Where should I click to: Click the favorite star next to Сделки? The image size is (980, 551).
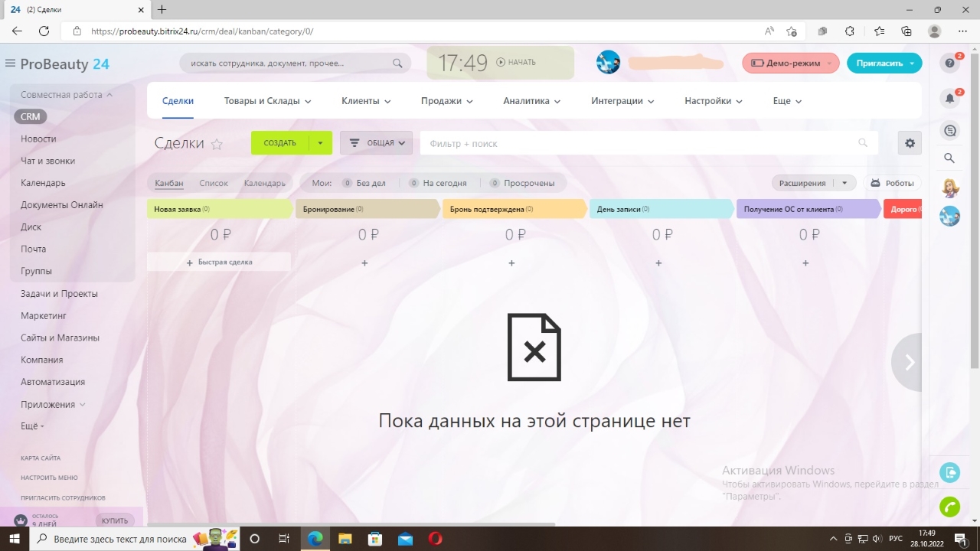pyautogui.click(x=217, y=144)
